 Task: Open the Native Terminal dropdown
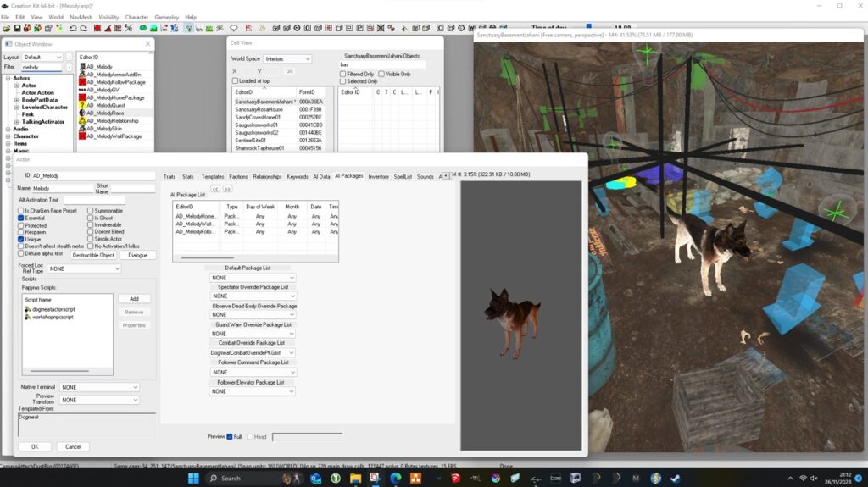(x=100, y=387)
